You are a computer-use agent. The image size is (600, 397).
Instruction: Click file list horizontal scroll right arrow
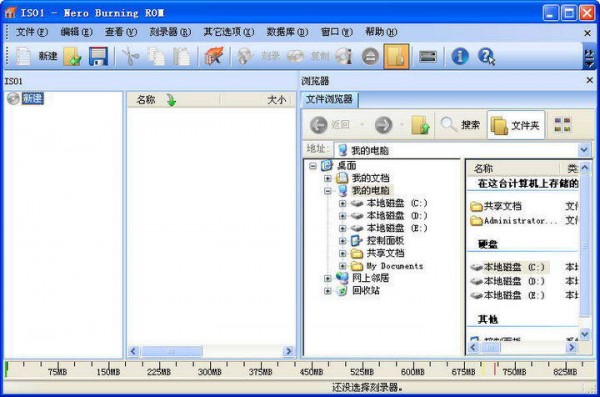point(572,347)
